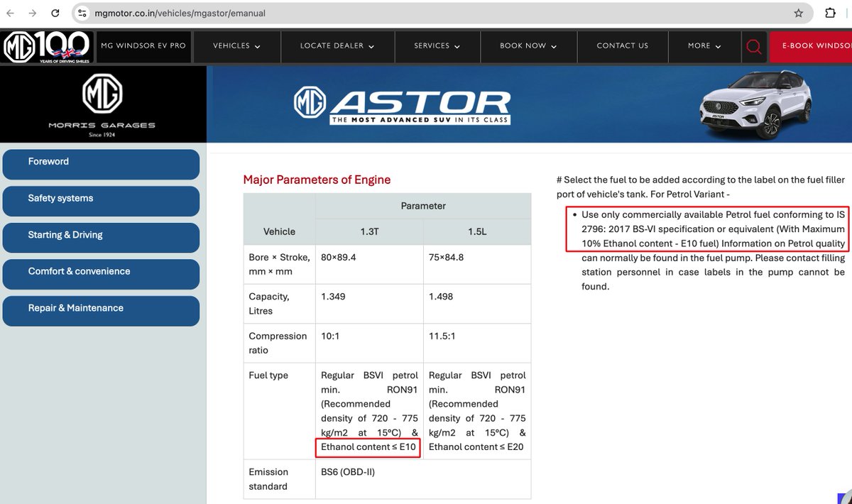The width and height of the screenshot is (852, 504).
Task: Click the Bore × Stroke row label
Action: (279, 264)
